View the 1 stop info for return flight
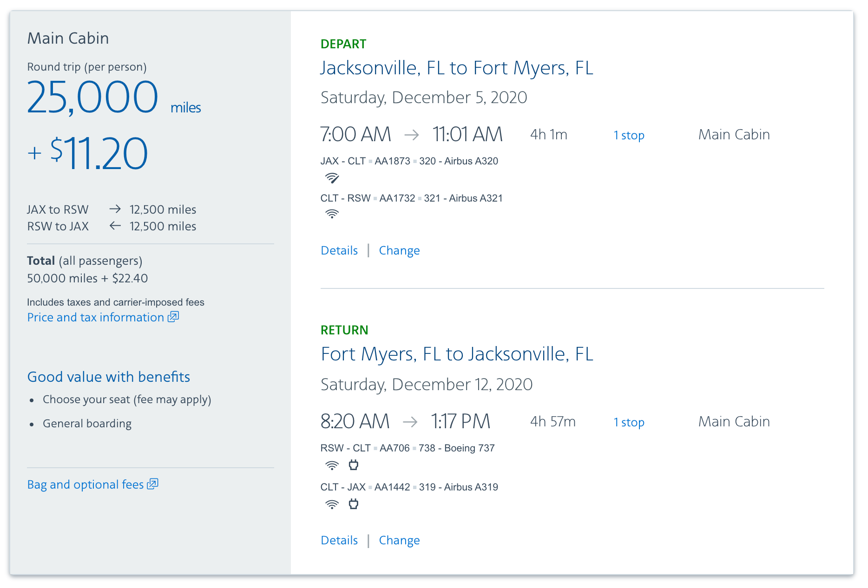868x588 pixels. tap(629, 422)
